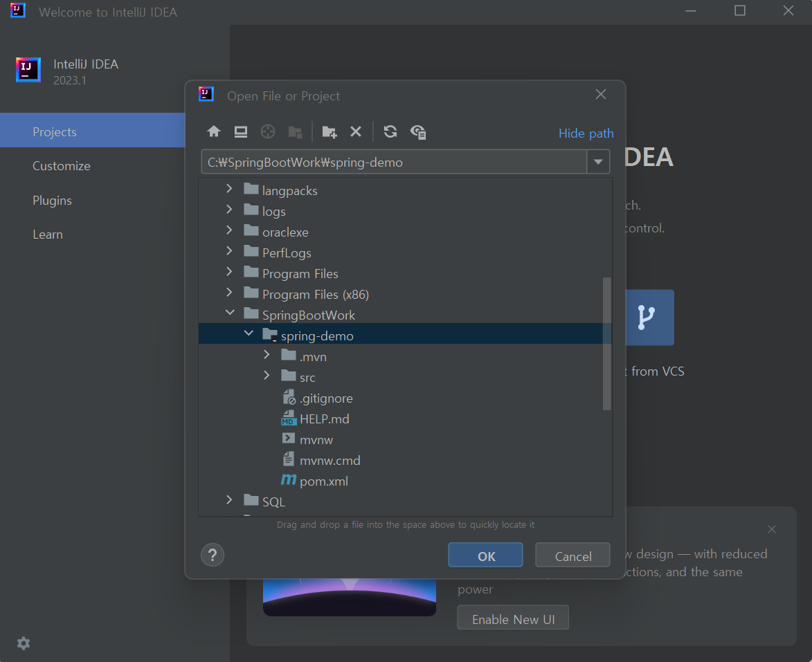Expand the src folder
This screenshot has width=812, height=662.
(267, 375)
